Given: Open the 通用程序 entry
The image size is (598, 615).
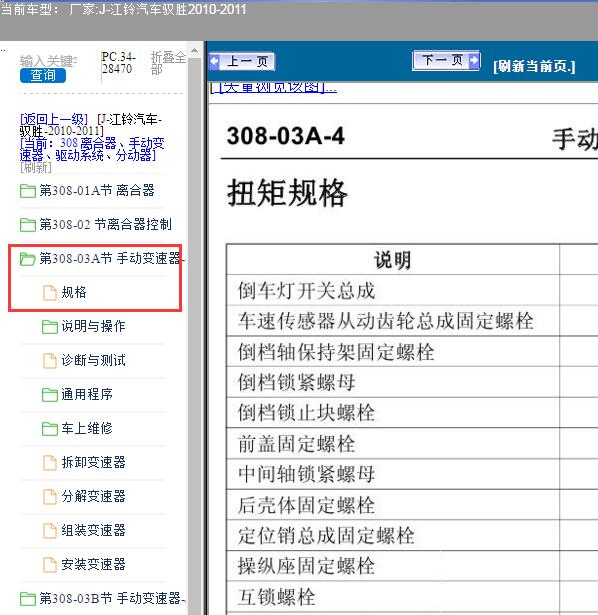Looking at the screenshot, I should [x=87, y=394].
